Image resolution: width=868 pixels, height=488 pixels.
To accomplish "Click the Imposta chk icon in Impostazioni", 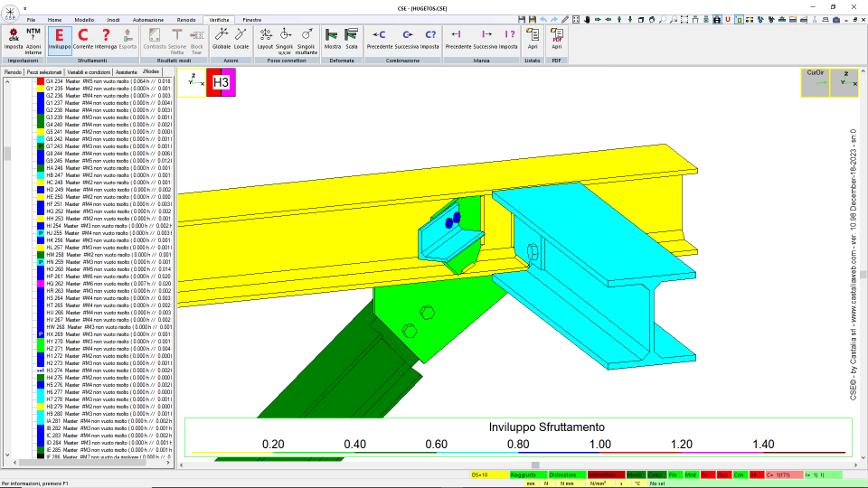I will [14, 40].
